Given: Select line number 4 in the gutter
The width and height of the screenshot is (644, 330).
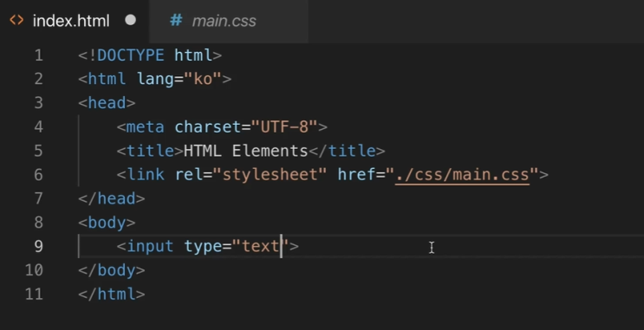Looking at the screenshot, I should [x=39, y=126].
